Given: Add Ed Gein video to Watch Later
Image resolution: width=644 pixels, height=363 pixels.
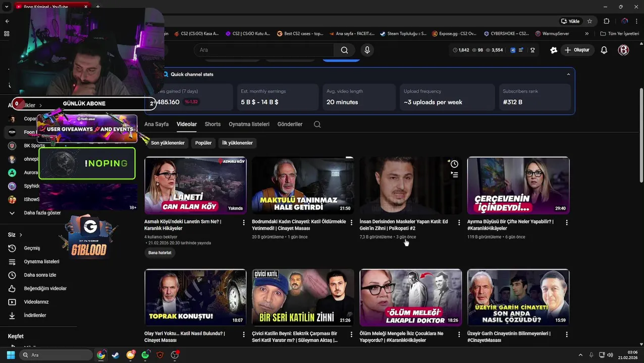Looking at the screenshot, I should click(454, 164).
